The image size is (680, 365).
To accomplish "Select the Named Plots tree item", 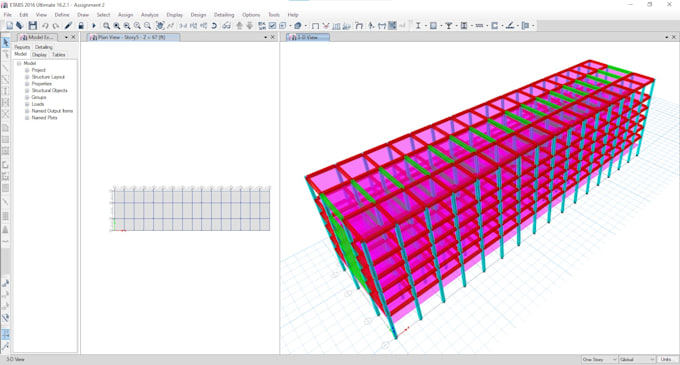I will tap(44, 118).
